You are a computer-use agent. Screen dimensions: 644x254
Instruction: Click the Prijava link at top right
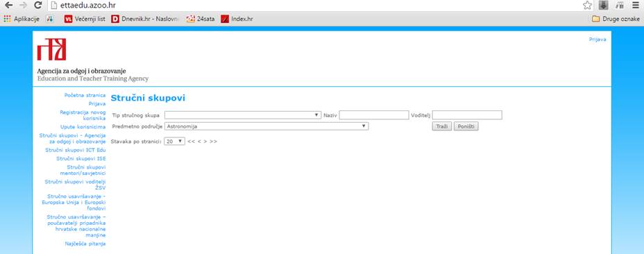click(598, 40)
